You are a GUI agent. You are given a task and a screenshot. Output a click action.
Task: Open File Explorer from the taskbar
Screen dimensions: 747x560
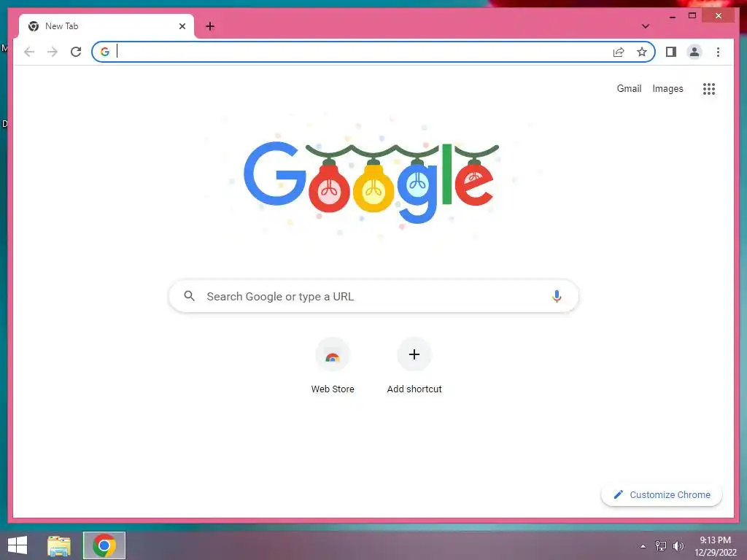click(x=59, y=545)
